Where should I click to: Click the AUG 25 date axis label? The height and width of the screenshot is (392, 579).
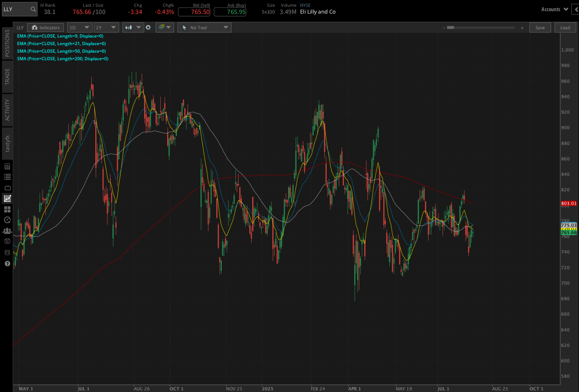500,389
